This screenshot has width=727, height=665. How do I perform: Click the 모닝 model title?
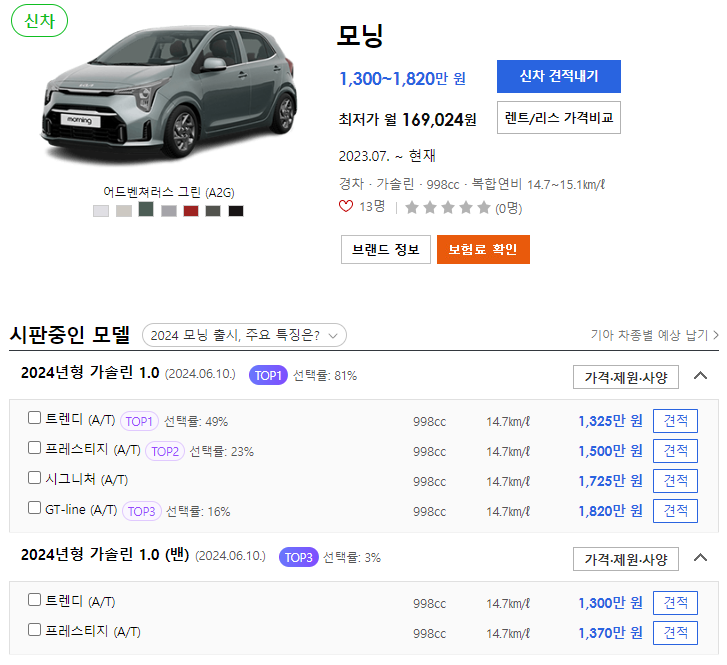point(360,35)
